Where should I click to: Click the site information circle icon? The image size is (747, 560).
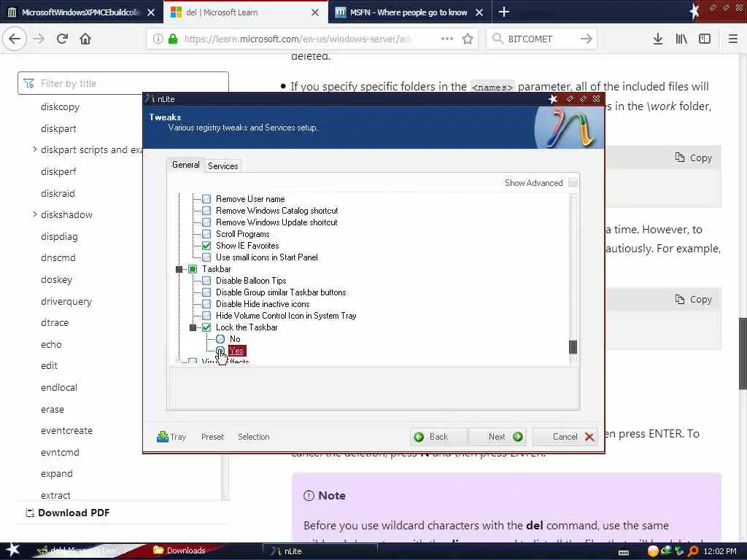pyautogui.click(x=158, y=39)
